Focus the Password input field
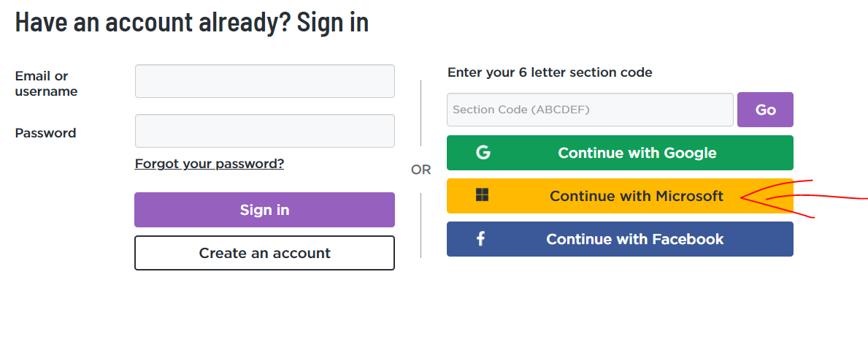The height and width of the screenshot is (337, 868). [x=264, y=131]
